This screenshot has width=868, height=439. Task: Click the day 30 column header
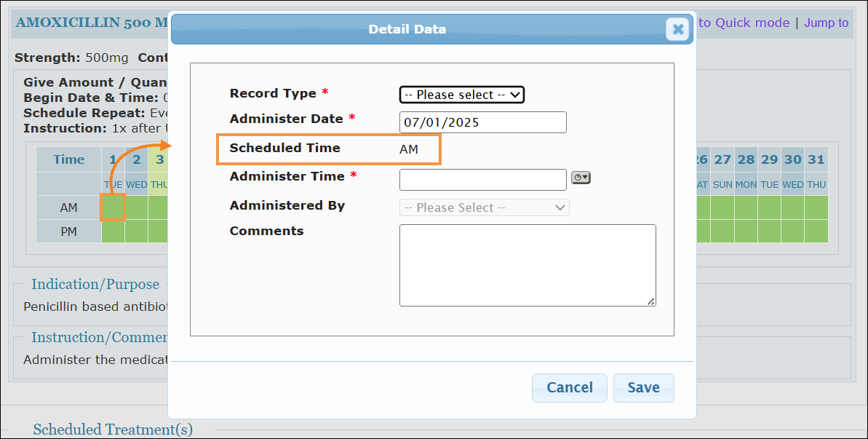pos(793,159)
